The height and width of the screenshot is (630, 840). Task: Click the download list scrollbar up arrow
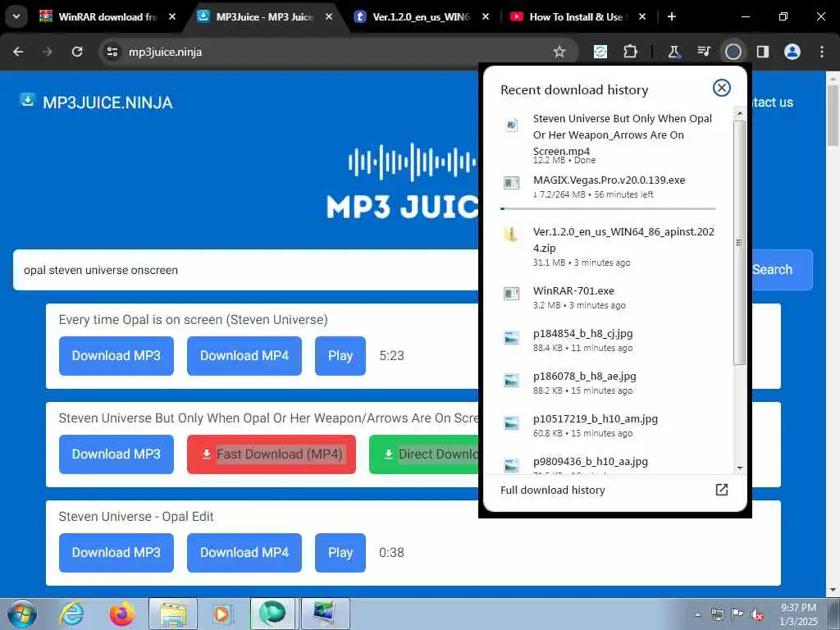pos(739,113)
